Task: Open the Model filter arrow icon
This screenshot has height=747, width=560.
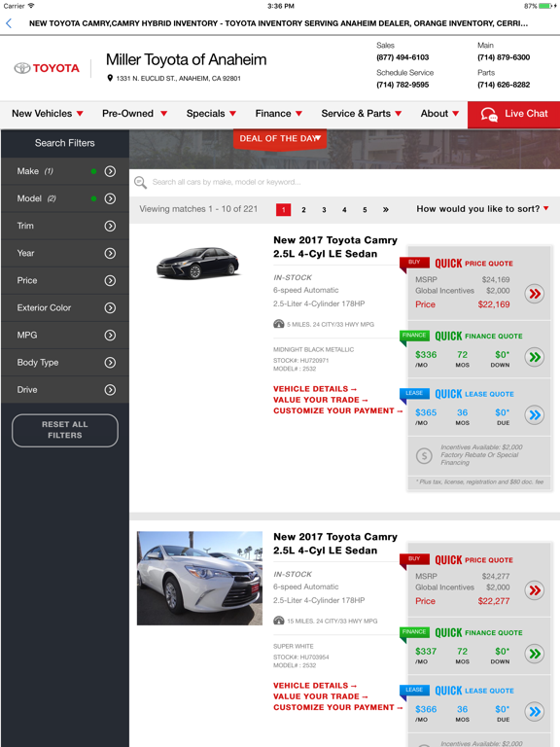Action: click(x=110, y=198)
